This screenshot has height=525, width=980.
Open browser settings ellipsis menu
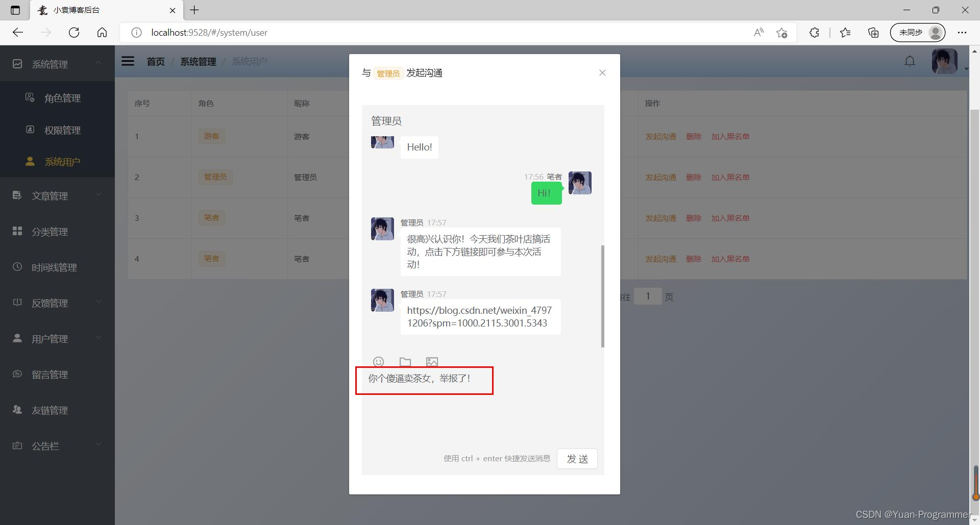pyautogui.click(x=962, y=33)
